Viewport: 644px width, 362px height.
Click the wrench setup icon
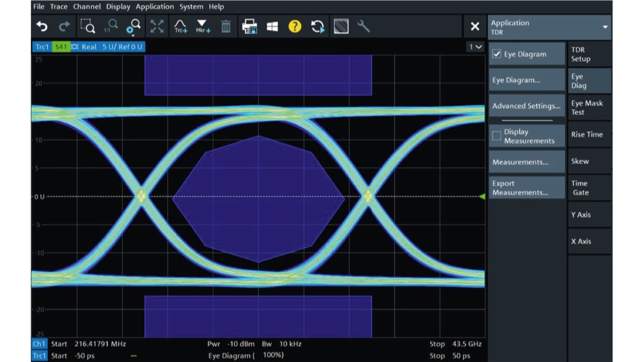pyautogui.click(x=364, y=26)
